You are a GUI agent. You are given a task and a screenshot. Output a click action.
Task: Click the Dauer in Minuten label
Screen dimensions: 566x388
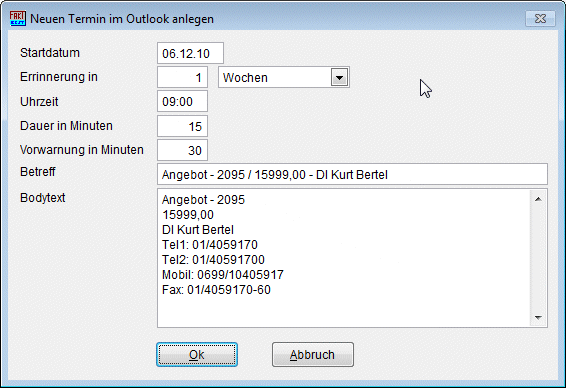pos(66,126)
